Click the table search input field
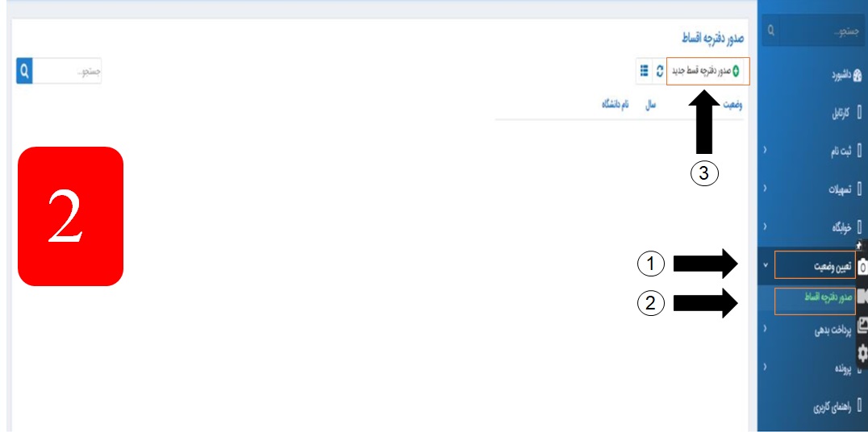Viewport: 868px width, 432px height. tap(67, 72)
